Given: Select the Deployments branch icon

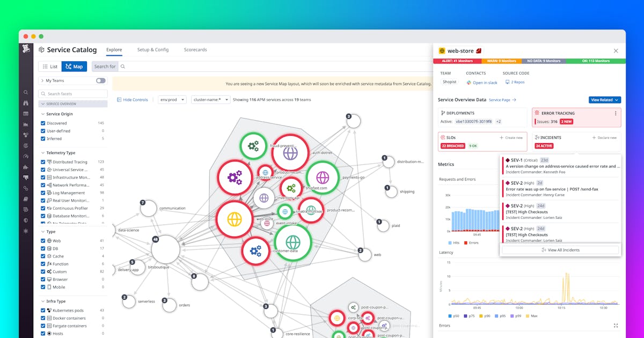Looking at the screenshot, I should pos(443,112).
